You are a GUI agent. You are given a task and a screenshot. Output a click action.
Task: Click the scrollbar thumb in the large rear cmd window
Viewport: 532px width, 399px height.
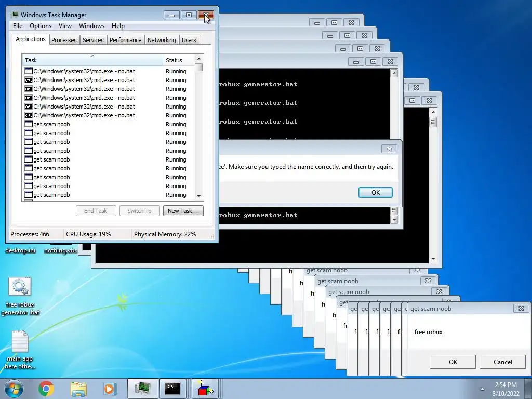tap(433, 122)
